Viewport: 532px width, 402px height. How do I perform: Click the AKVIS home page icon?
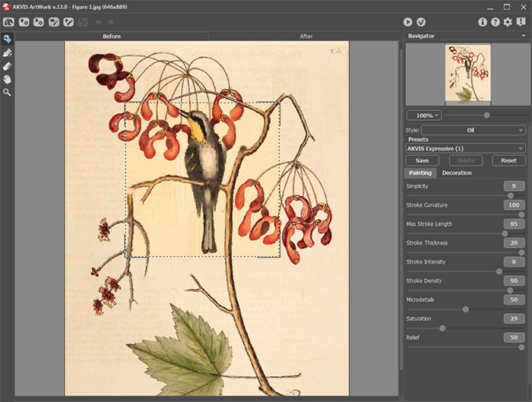8,22
